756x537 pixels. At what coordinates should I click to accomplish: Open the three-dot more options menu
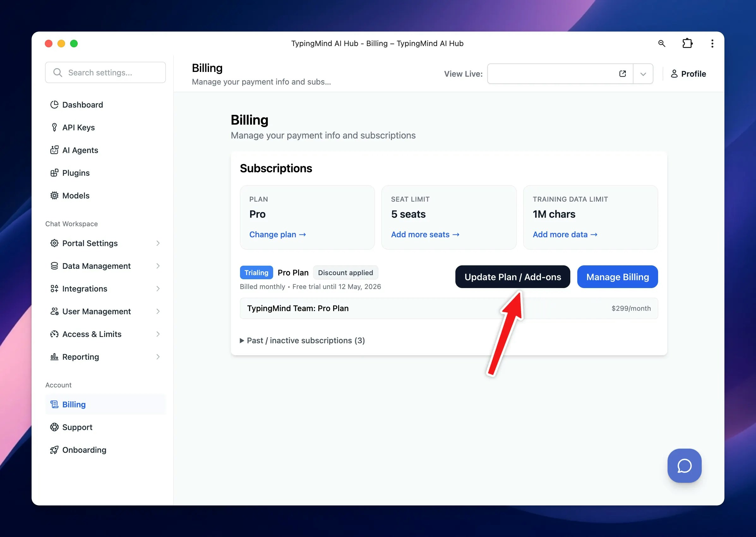click(x=712, y=44)
